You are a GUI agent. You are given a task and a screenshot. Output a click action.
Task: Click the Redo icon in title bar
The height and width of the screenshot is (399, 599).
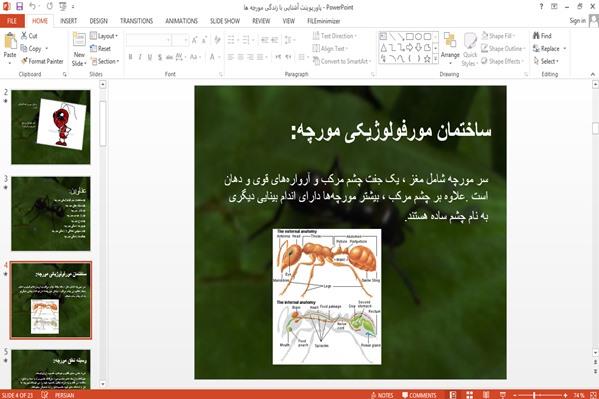point(50,6)
